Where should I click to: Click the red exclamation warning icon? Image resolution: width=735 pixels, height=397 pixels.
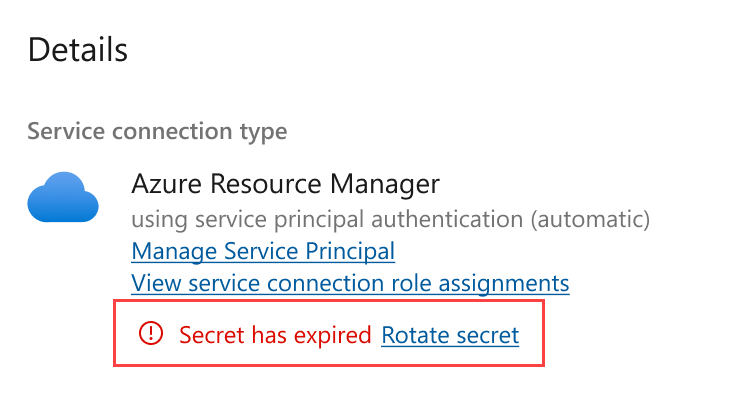[150, 334]
